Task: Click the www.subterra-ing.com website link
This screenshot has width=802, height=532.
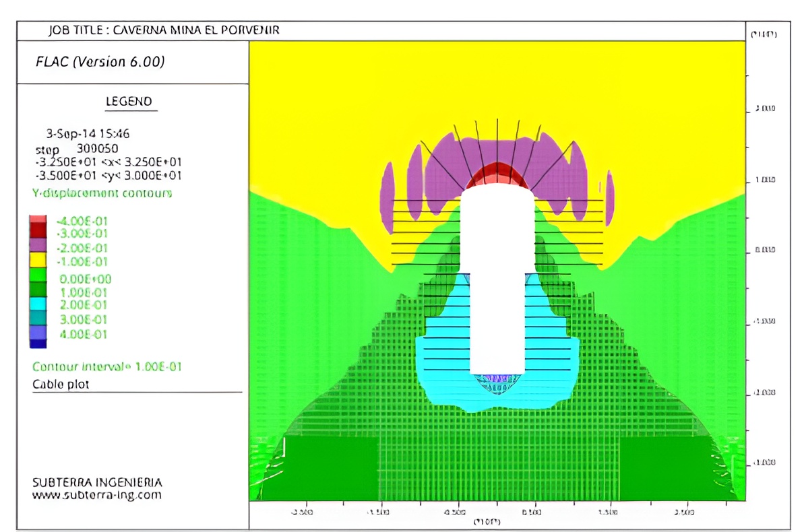Action: [x=97, y=495]
